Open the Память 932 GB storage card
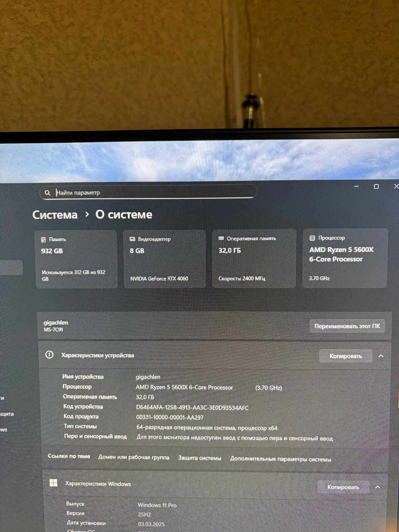Viewport: 399px width, 532px height. (x=76, y=259)
